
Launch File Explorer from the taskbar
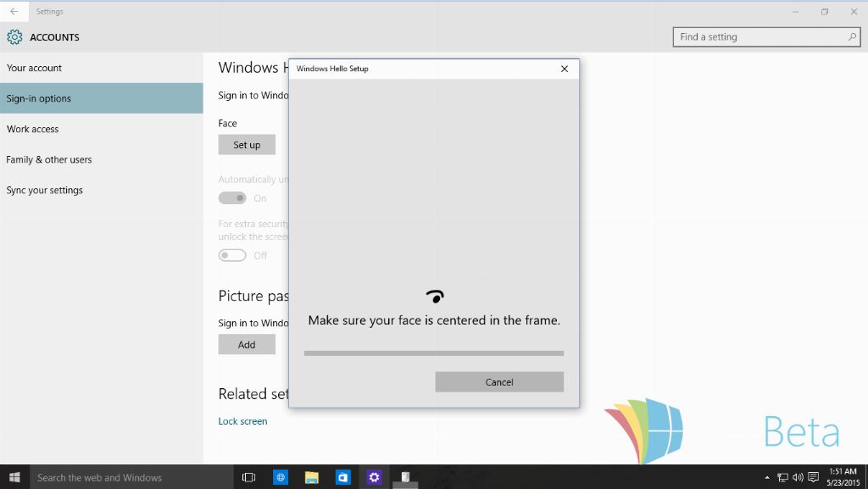pyautogui.click(x=311, y=477)
